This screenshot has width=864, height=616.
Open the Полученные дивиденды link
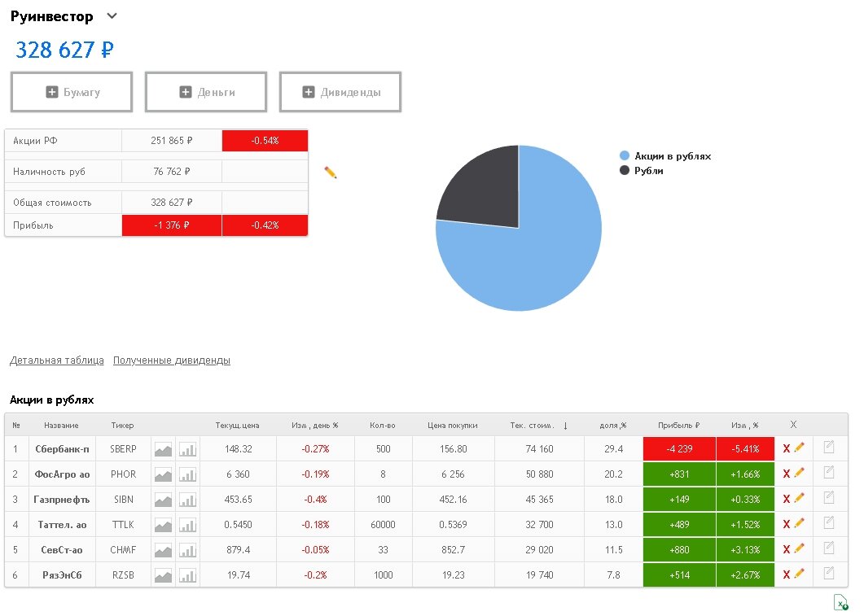coord(171,360)
